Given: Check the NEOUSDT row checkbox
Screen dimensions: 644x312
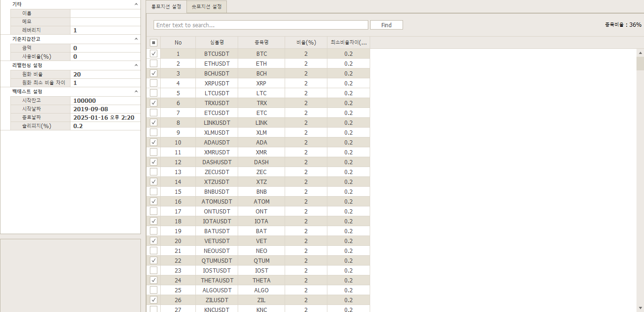Looking at the screenshot, I should tap(154, 251).
